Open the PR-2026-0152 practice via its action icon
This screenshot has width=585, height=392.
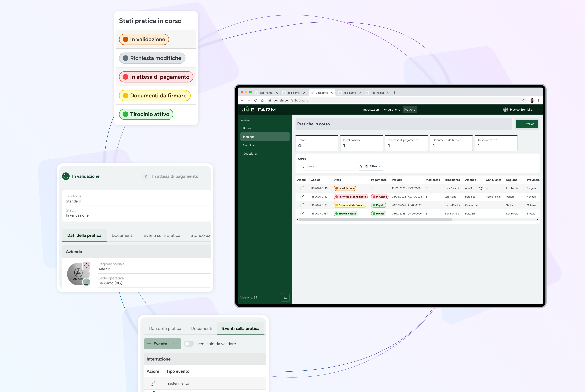(x=302, y=197)
